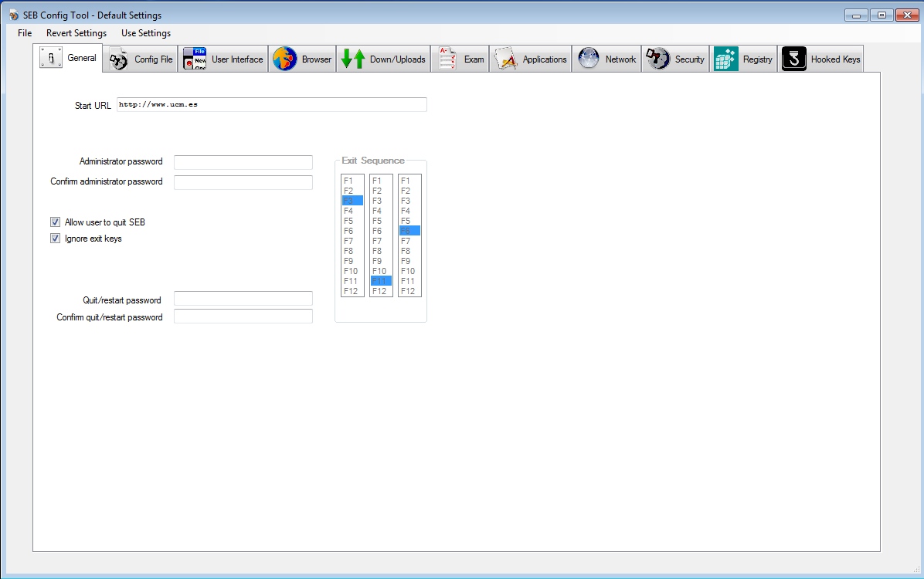Click the Network globe icon
The width and height of the screenshot is (924, 579).
pyautogui.click(x=589, y=59)
